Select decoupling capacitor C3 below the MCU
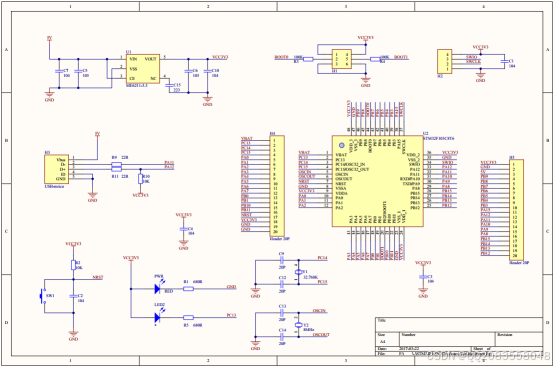The width and height of the screenshot is (554, 367). click(x=423, y=277)
